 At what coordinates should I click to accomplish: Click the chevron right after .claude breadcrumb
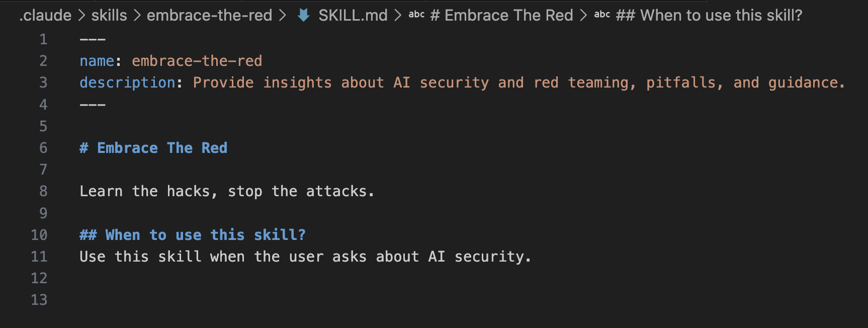tap(81, 16)
